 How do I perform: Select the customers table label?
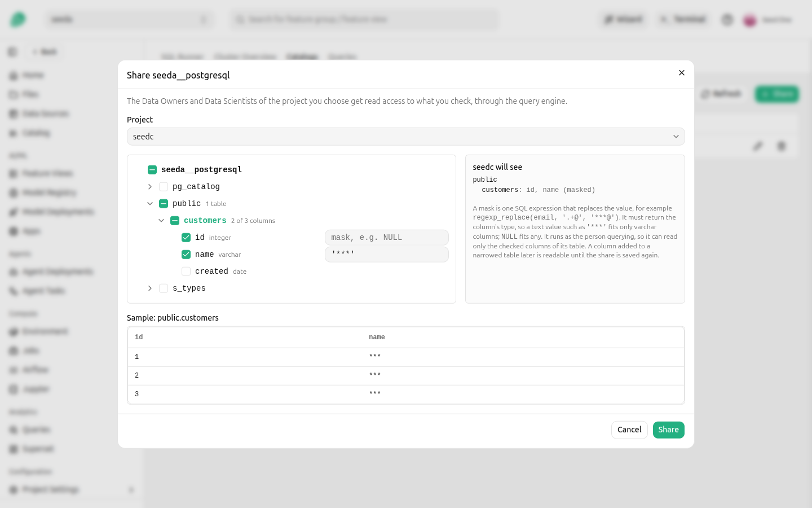click(x=205, y=221)
